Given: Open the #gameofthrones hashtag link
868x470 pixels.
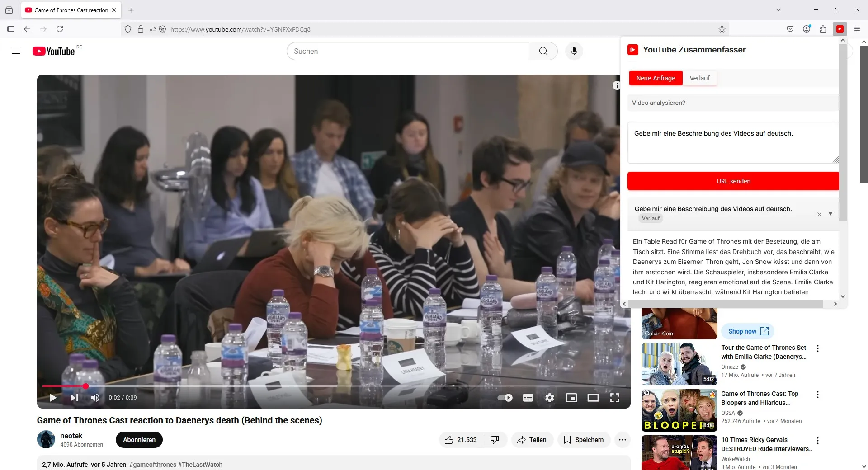Looking at the screenshot, I should click(153, 465).
